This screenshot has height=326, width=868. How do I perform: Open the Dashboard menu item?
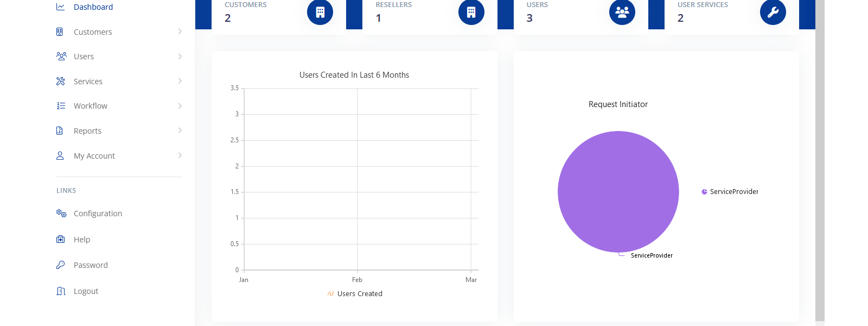[93, 7]
